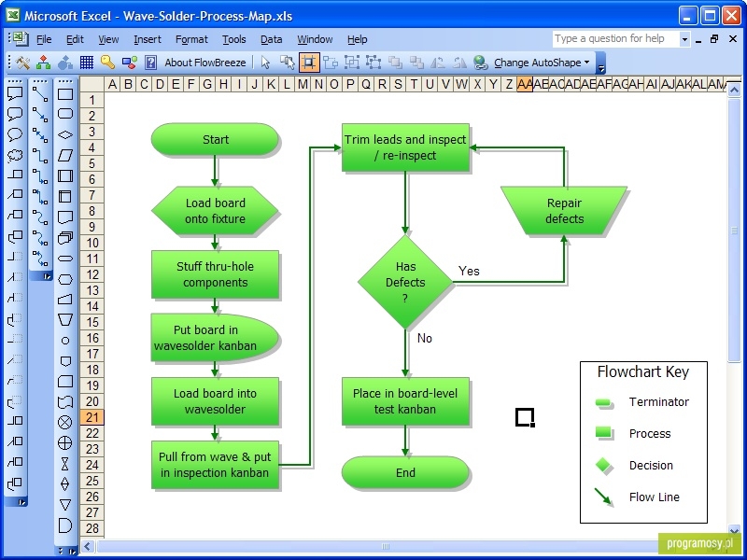The height and width of the screenshot is (560, 747).
Task: Select the straight arrow connector tool
Action: click(x=40, y=114)
